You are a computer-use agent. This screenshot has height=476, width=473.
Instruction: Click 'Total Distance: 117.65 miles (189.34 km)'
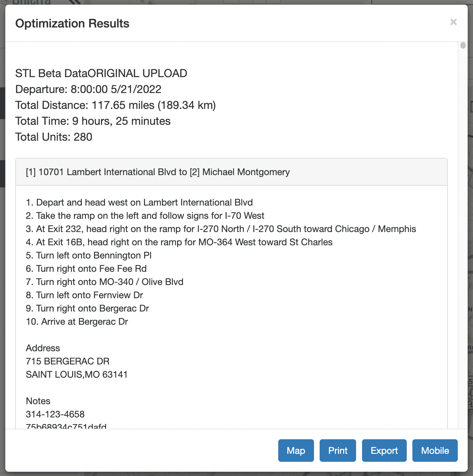(x=116, y=105)
